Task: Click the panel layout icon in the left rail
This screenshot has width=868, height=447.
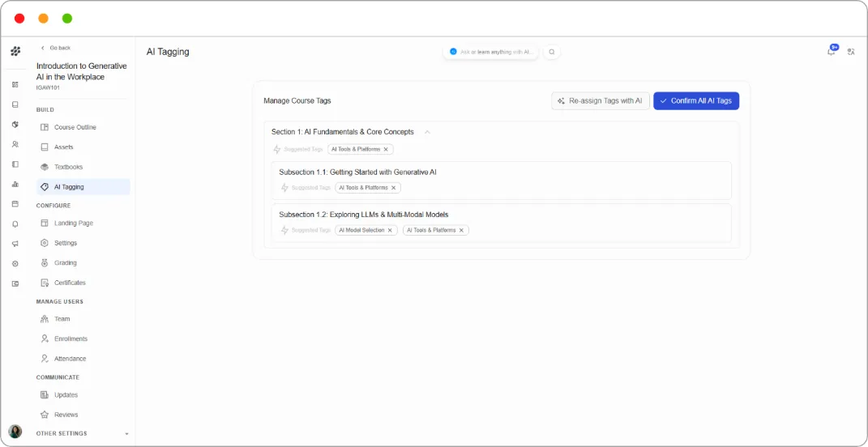Action: 15,164
